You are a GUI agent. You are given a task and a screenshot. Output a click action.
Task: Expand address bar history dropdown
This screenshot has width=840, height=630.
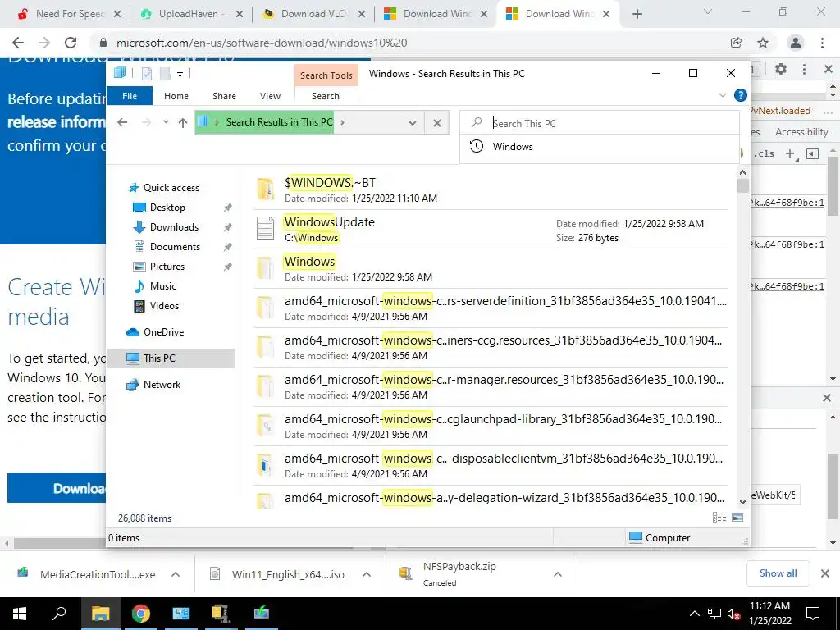(413, 123)
